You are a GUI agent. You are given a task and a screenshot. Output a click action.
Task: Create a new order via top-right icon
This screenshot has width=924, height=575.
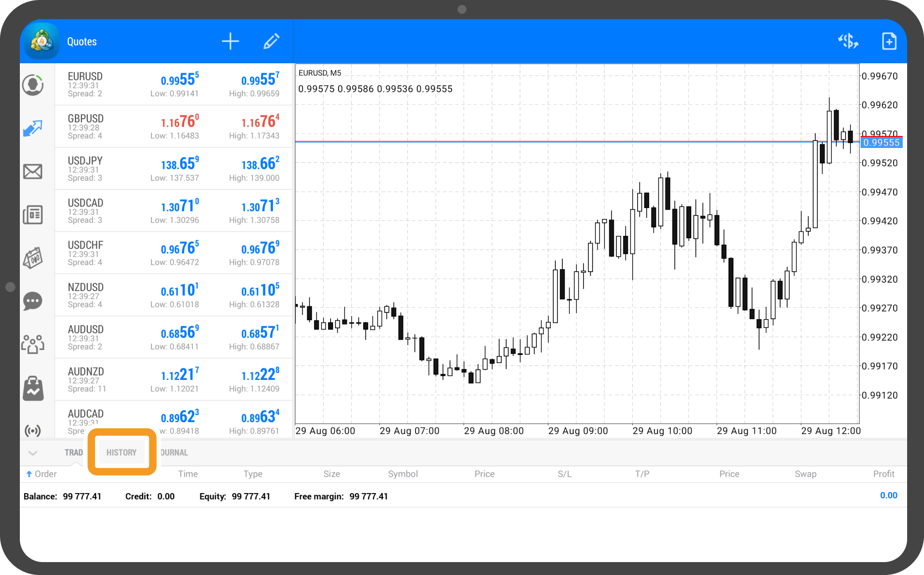889,41
